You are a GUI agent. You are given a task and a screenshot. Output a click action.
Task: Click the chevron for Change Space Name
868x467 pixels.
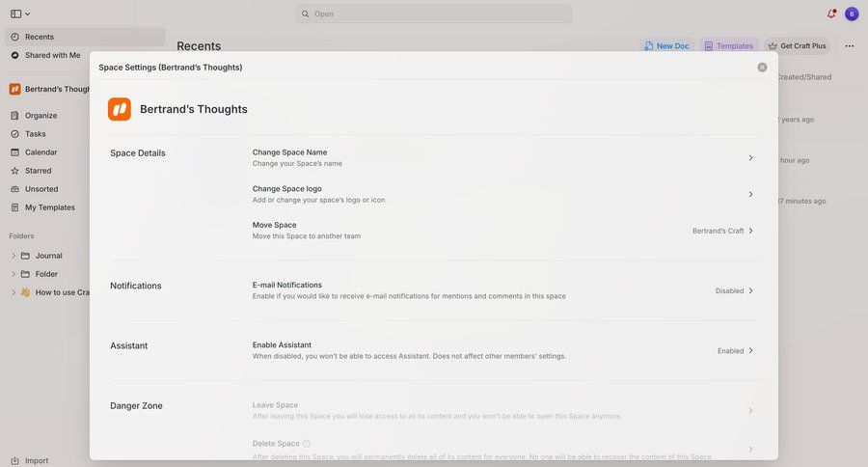tap(750, 158)
